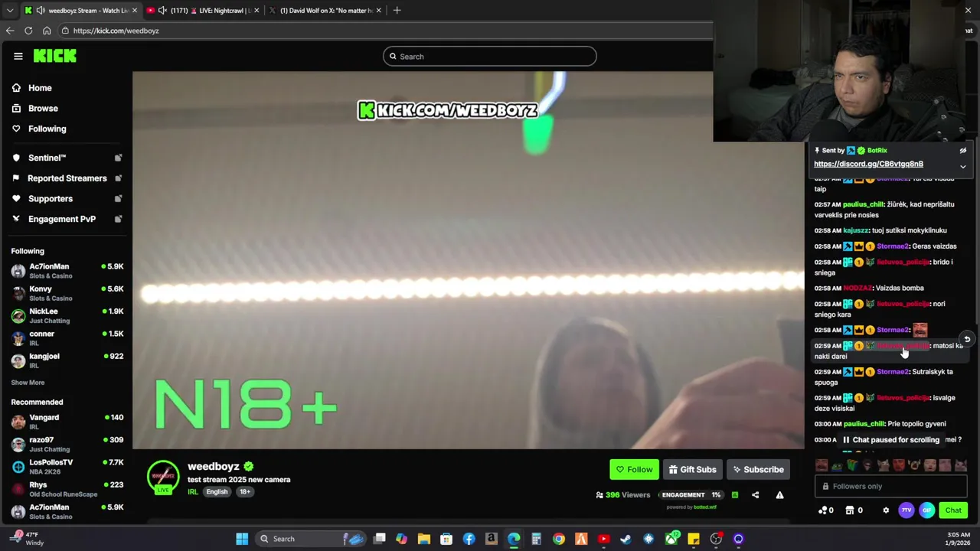This screenshot has width=980, height=551.
Task: Click the ENGAGEMENT 1% badge
Action: [691, 495]
